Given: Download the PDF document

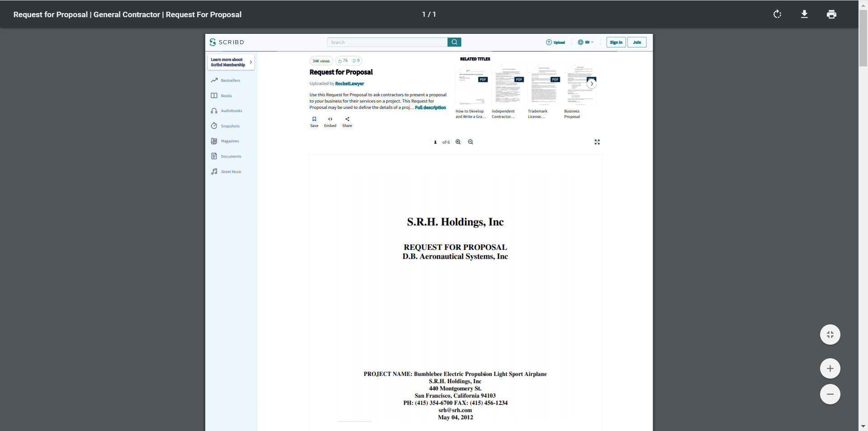Looking at the screenshot, I should (x=804, y=14).
